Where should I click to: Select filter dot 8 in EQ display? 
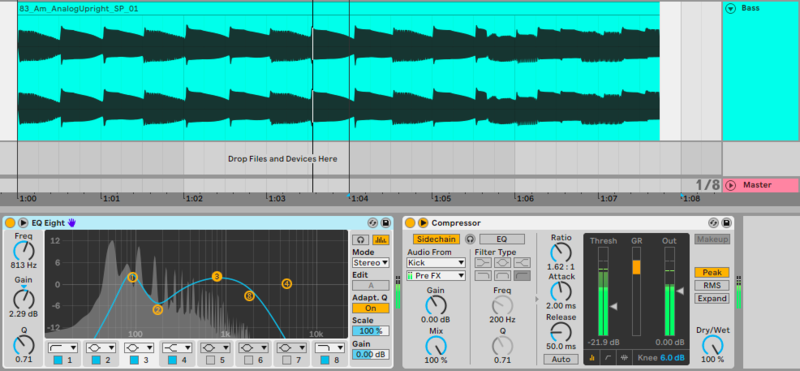[x=249, y=295]
